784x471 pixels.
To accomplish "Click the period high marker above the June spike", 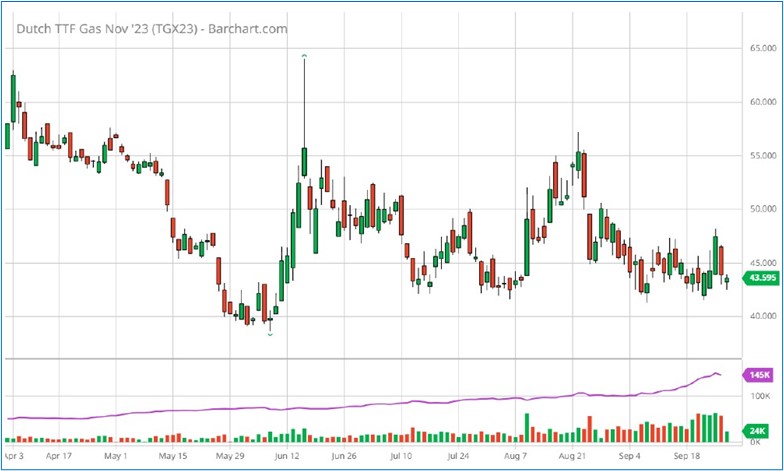I will (x=304, y=56).
